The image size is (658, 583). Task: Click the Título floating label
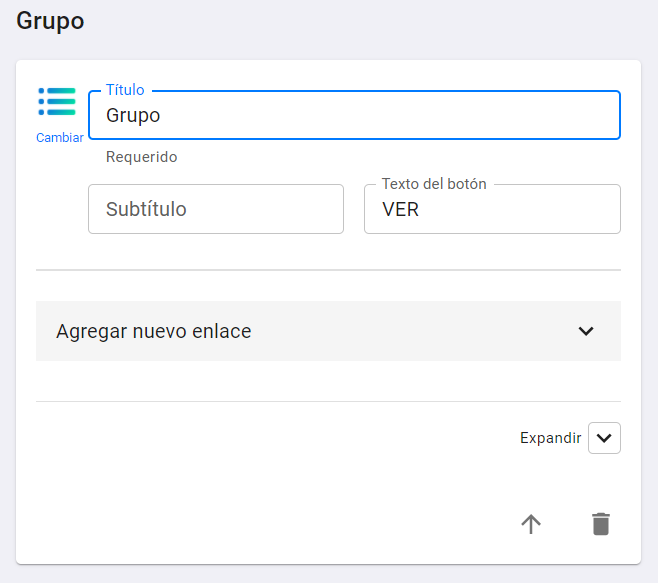(x=125, y=90)
